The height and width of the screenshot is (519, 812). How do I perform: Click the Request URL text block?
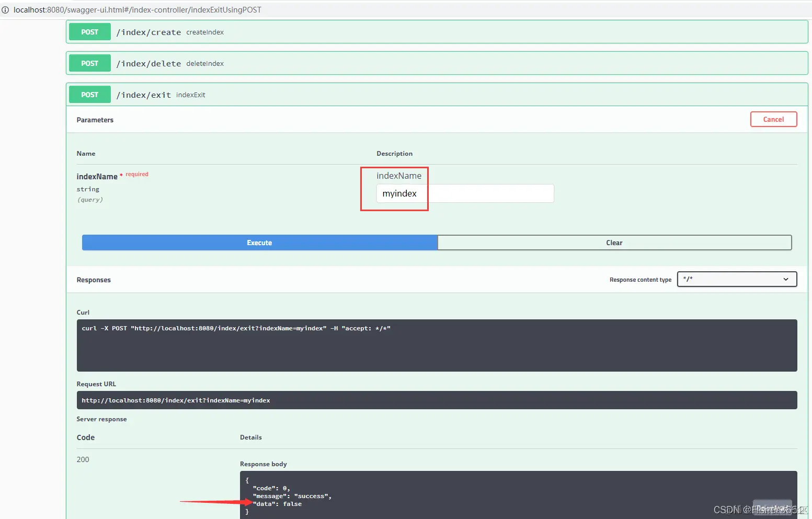[x=437, y=400]
